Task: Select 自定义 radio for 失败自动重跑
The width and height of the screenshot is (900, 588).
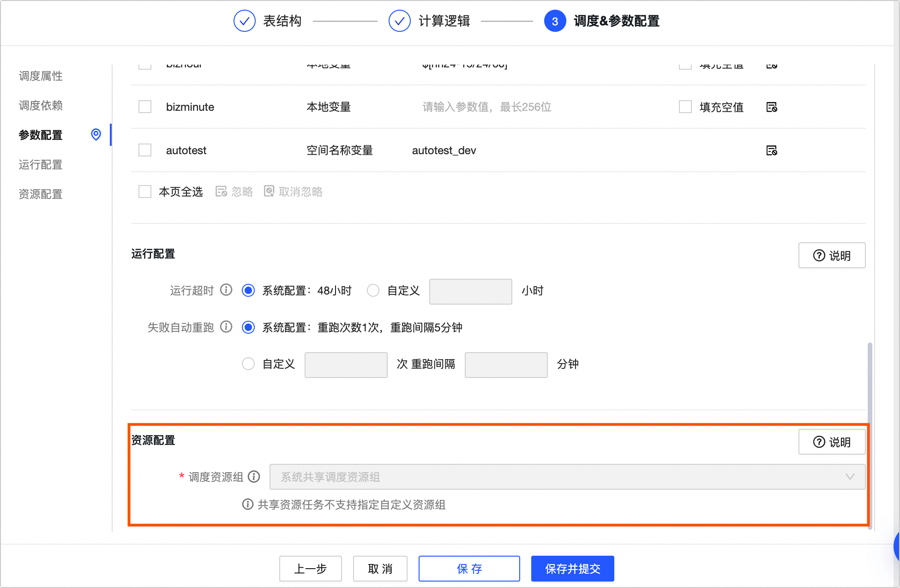Action: click(248, 364)
